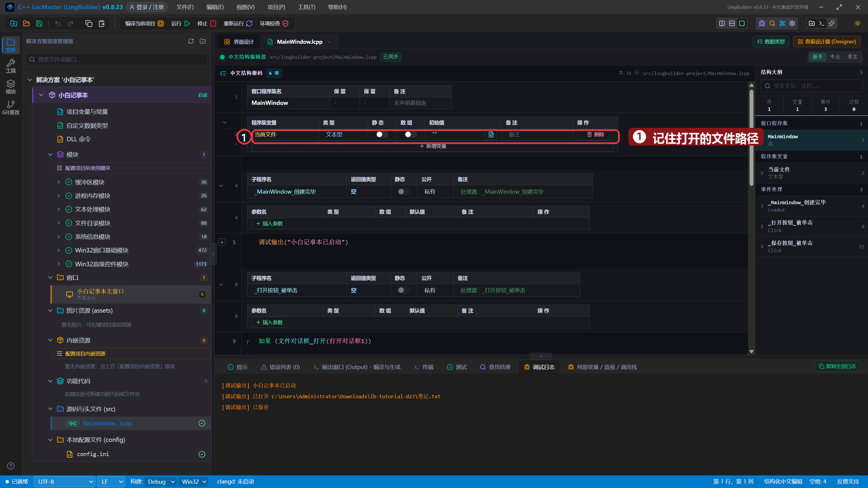868x488 pixels.
Task: Click the copy icon in toolbar
Action: pos(89,23)
